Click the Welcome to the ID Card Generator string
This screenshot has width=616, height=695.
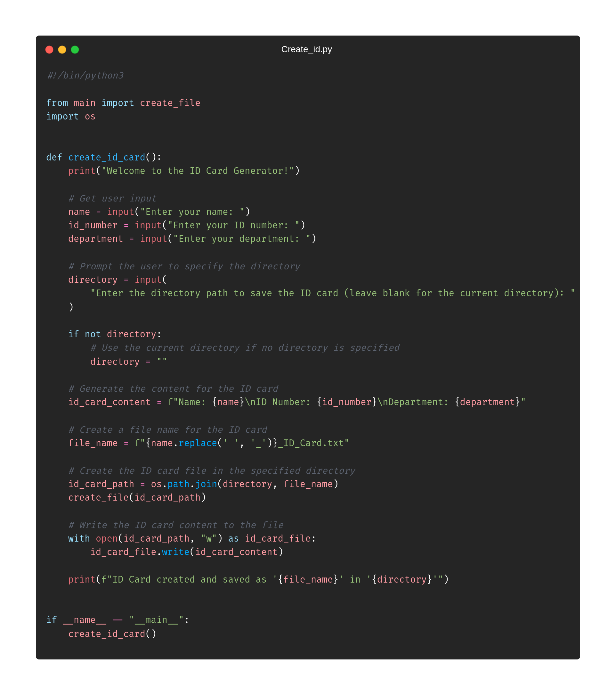(x=198, y=171)
